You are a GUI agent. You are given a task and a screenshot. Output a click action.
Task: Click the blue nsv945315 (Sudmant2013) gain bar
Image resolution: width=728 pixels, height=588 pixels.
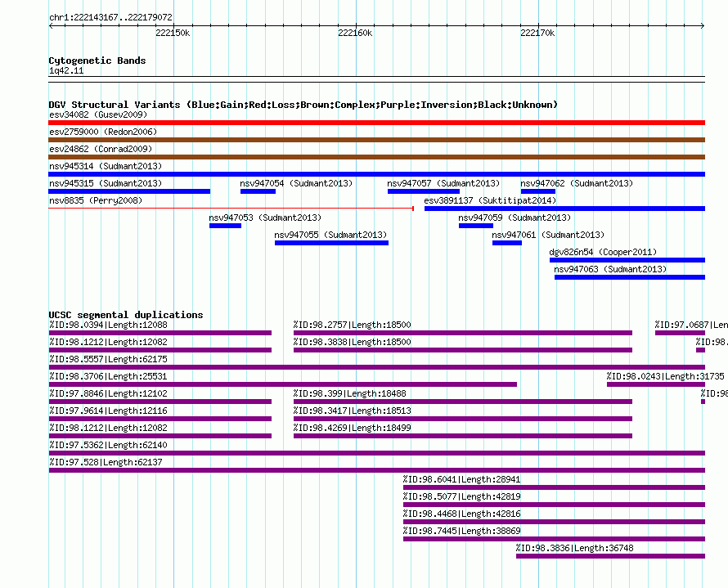pyautogui.click(x=129, y=191)
